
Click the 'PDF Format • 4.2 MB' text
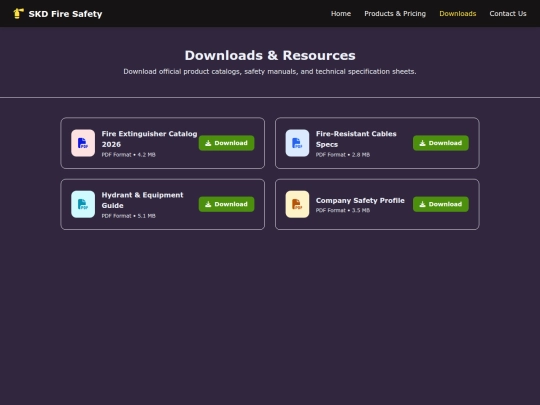128,155
